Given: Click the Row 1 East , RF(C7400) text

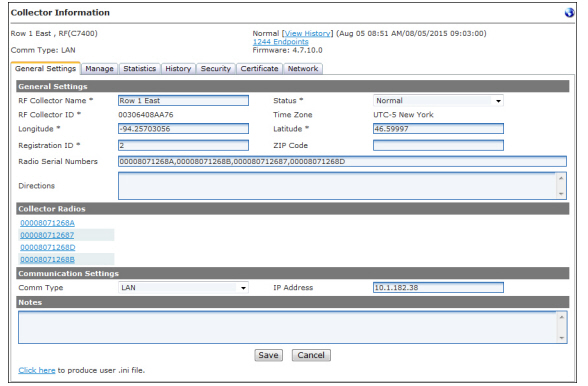Looking at the screenshot, I should coord(54,33).
